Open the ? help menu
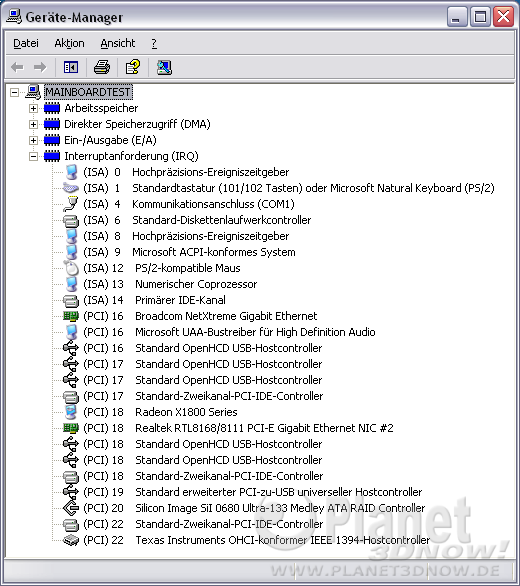The width and height of the screenshot is (520, 586). (154, 43)
